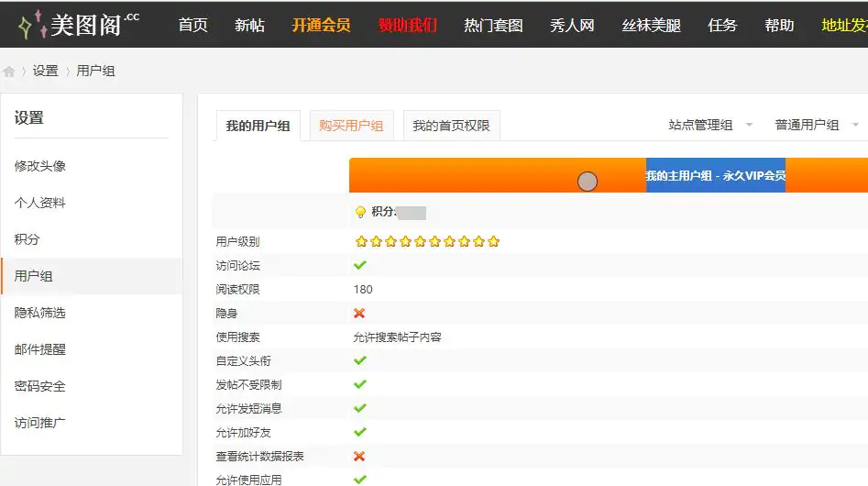Viewport: 868px width, 486px height.
Task: Open 访问推广 in settings sidebar
Action: [39, 423]
